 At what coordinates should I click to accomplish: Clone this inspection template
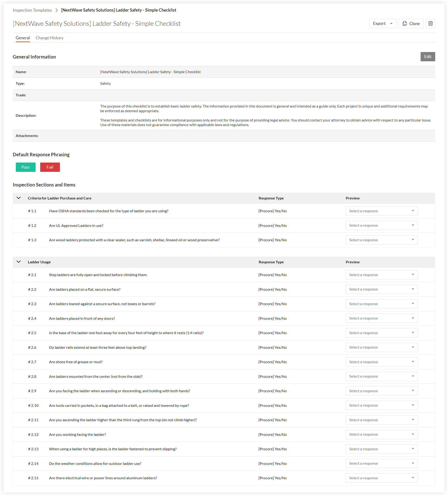pyautogui.click(x=411, y=23)
